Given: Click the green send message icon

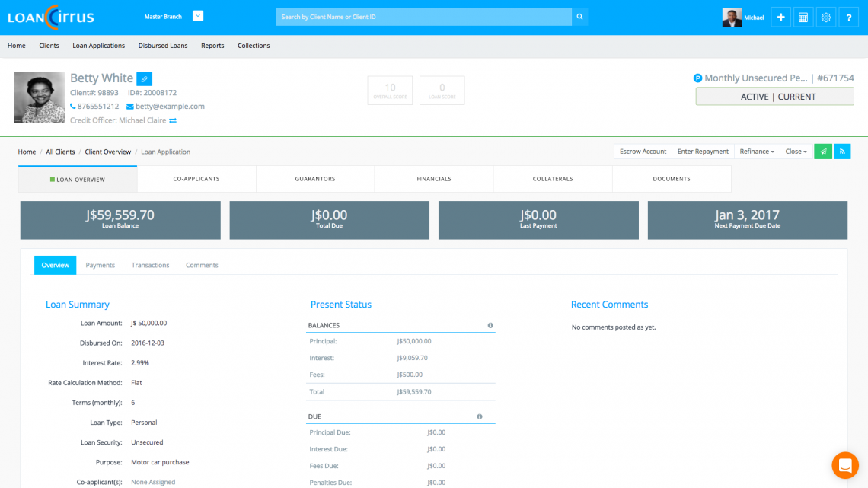Looking at the screenshot, I should (823, 152).
